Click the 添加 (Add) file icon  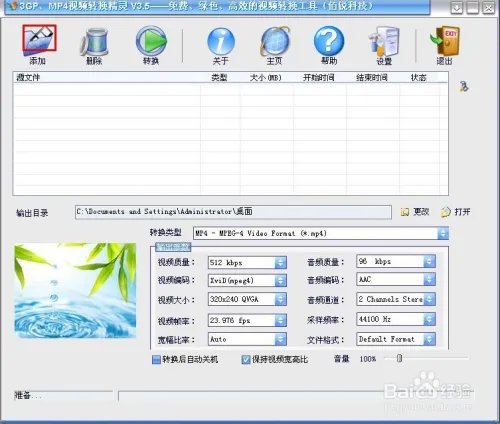pos(39,39)
